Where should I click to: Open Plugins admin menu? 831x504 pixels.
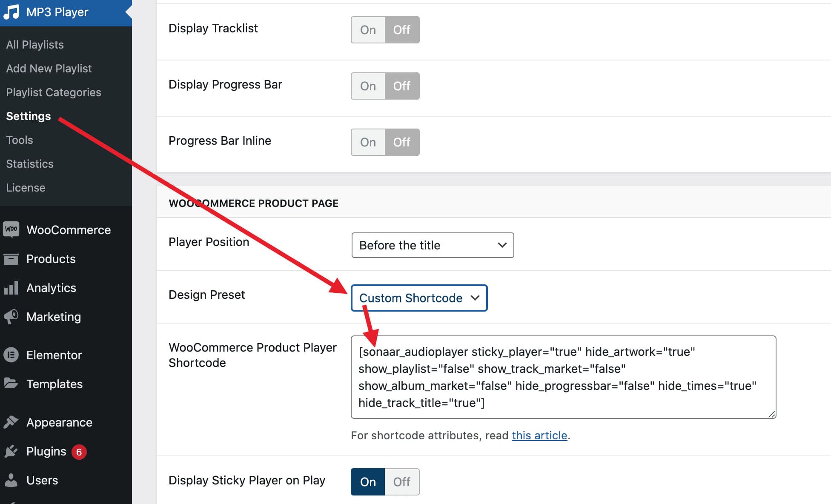point(66,451)
